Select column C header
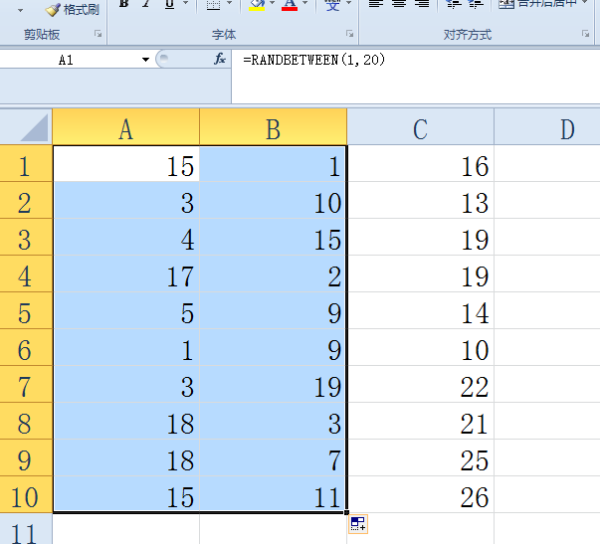Image resolution: width=600 pixels, height=544 pixels. tap(420, 128)
